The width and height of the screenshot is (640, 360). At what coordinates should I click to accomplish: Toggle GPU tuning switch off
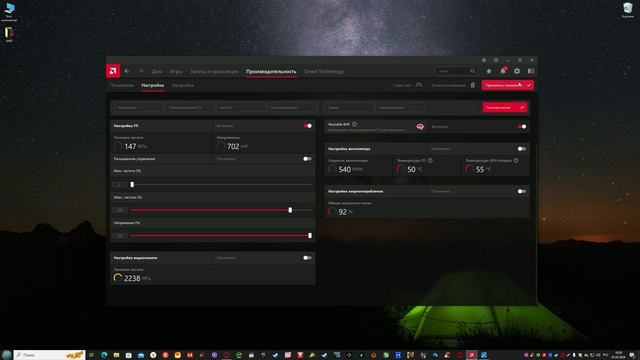click(x=308, y=126)
